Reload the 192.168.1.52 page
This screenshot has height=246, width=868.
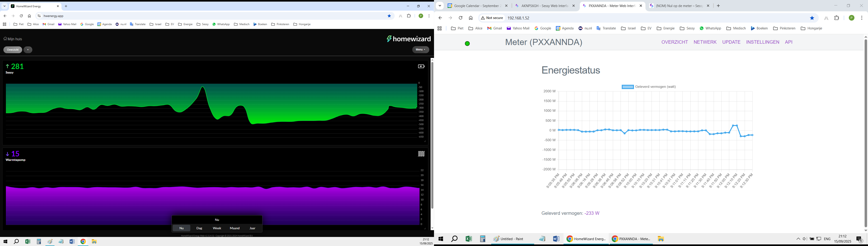[x=461, y=18]
